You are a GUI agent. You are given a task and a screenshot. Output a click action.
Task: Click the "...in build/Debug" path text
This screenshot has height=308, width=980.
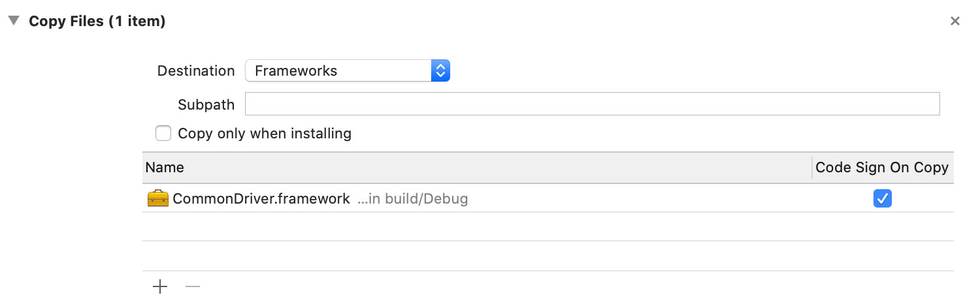point(413,199)
